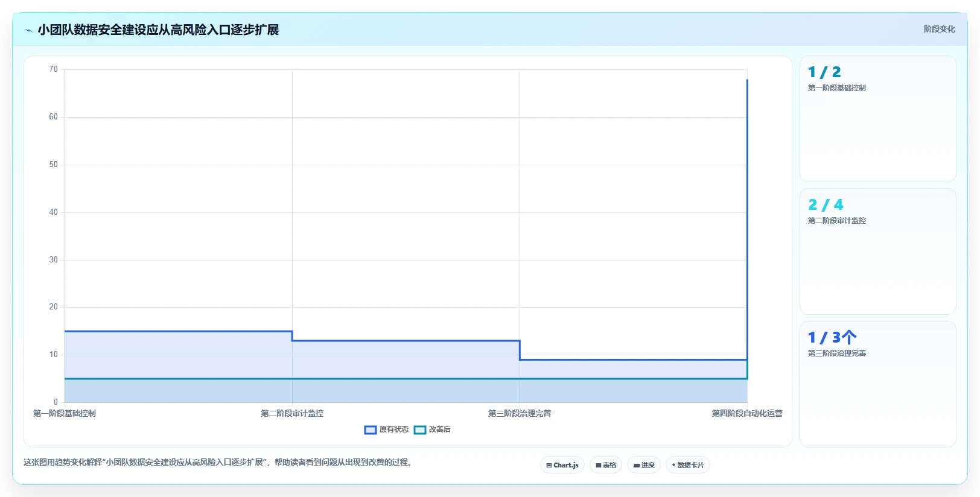Click the y-axis tick 60
Viewport: 980px width, 497px height.
click(x=54, y=117)
